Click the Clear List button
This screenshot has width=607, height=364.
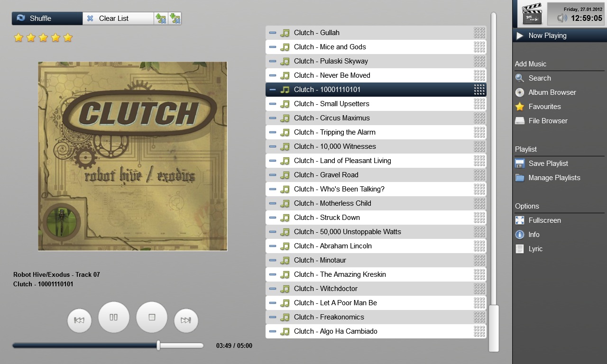pyautogui.click(x=119, y=18)
